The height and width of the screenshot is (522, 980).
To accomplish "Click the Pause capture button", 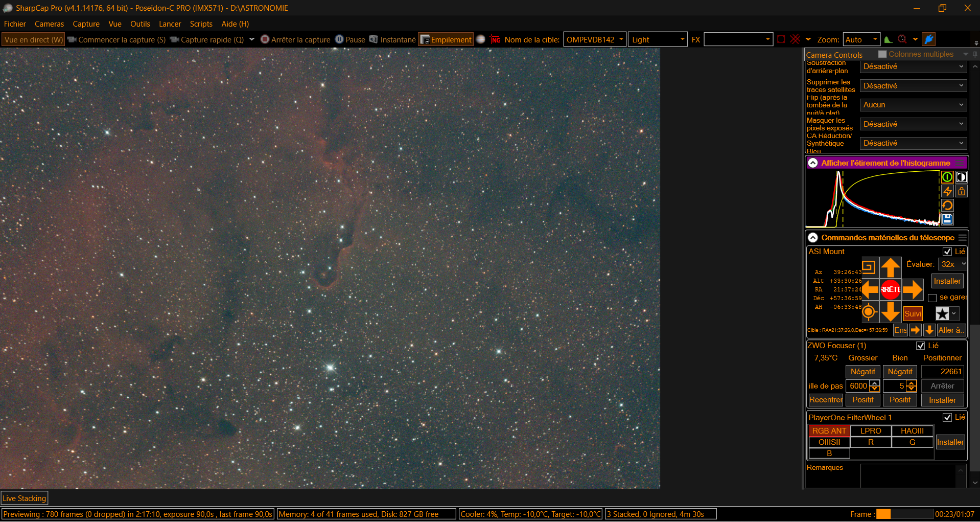I will coord(350,39).
